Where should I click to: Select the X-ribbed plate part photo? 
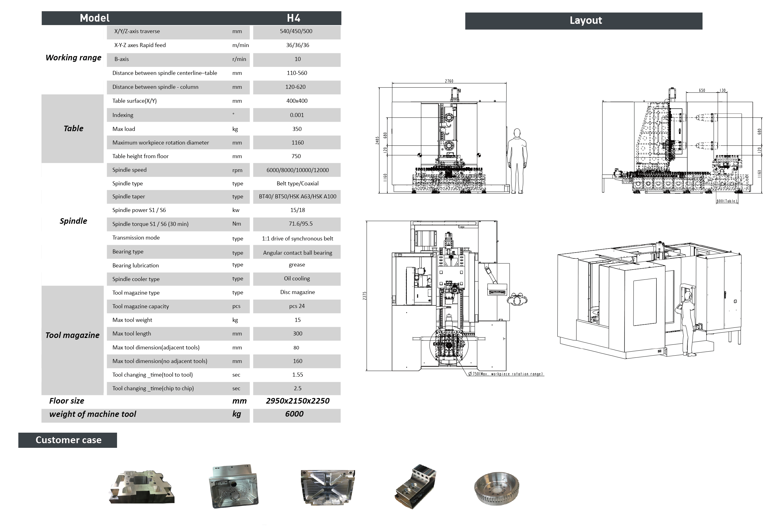tap(328, 487)
